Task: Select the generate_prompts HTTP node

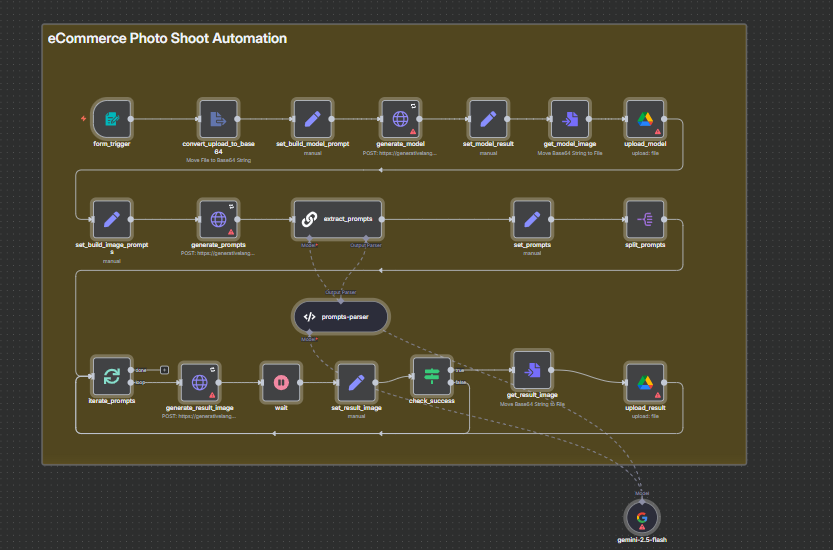Action: pyautogui.click(x=218, y=219)
